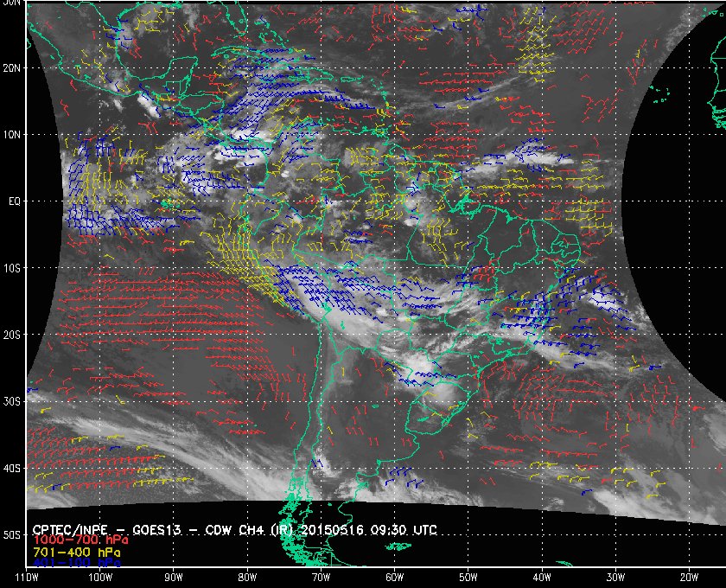Click the 20150516 date stamp
This screenshot has width=726, height=588.
click(333, 530)
